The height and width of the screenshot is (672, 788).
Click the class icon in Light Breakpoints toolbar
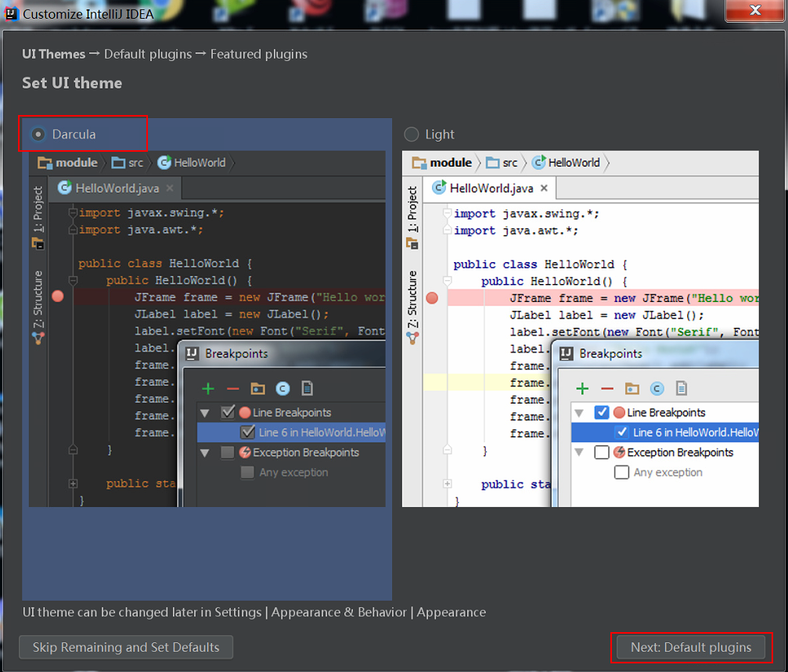pos(657,388)
